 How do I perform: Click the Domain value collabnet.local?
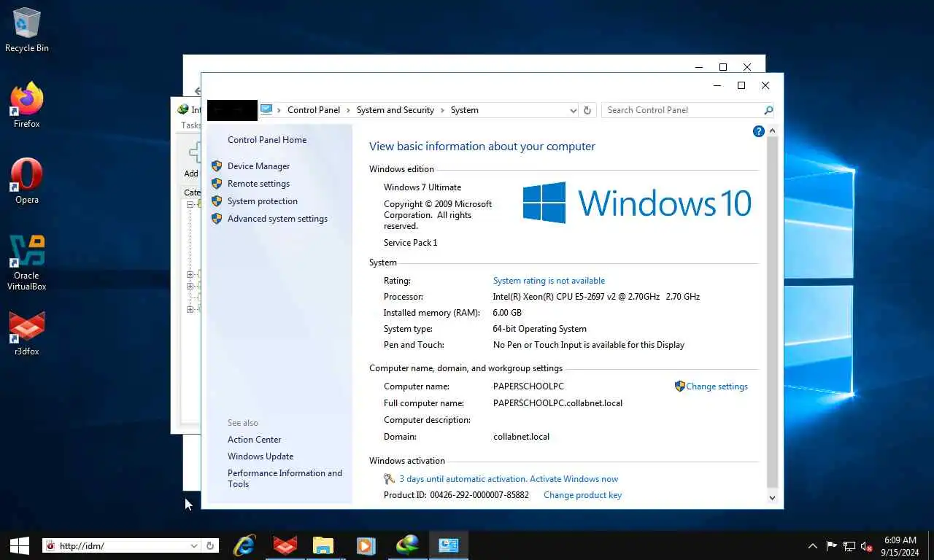pyautogui.click(x=521, y=437)
